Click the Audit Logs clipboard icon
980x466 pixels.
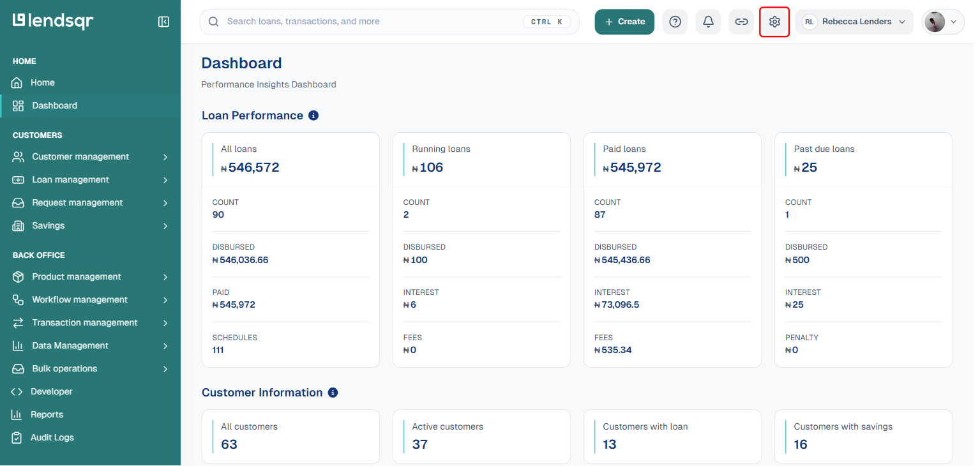point(17,438)
